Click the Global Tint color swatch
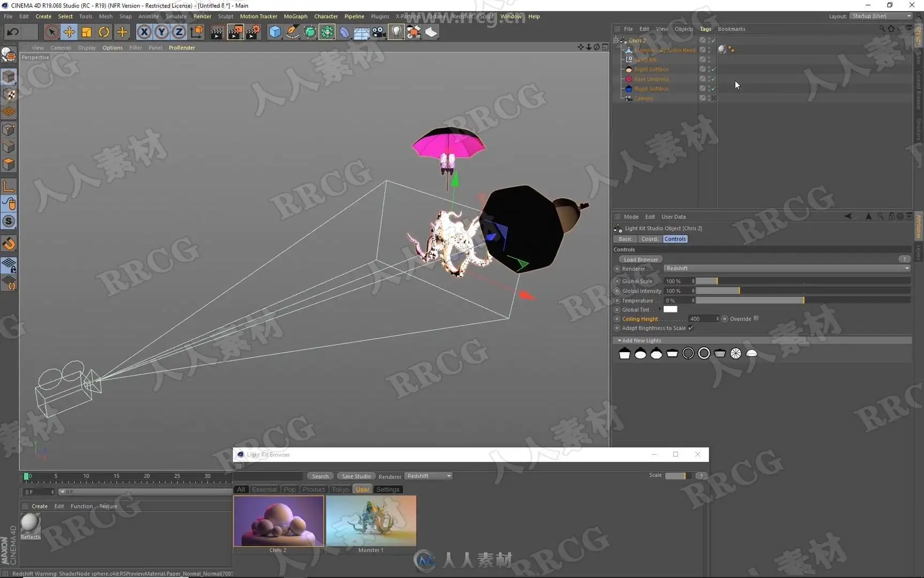 (671, 309)
